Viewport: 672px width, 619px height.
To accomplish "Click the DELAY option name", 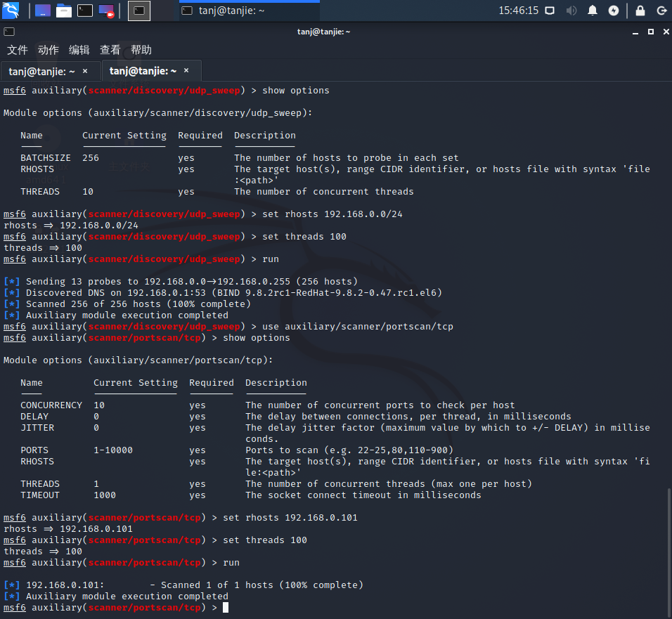I will (34, 417).
